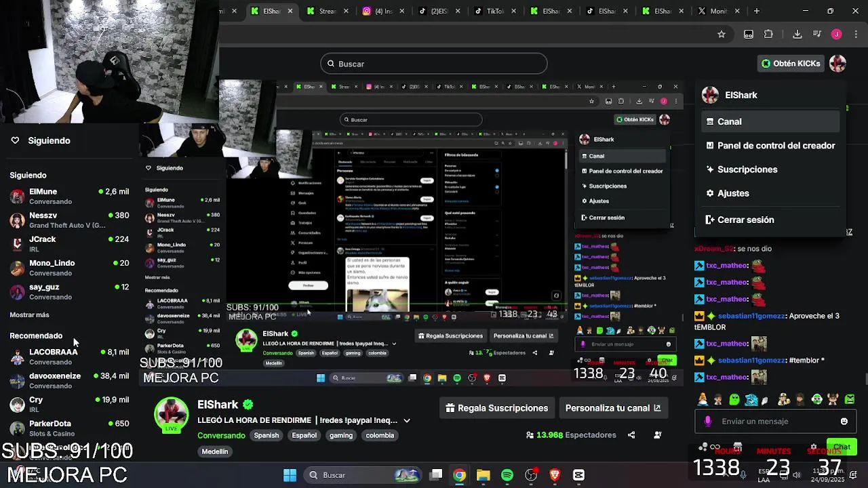Screen dimensions: 868x488
Task: Click the Siguiendo heart icon
Action: pos(15,140)
